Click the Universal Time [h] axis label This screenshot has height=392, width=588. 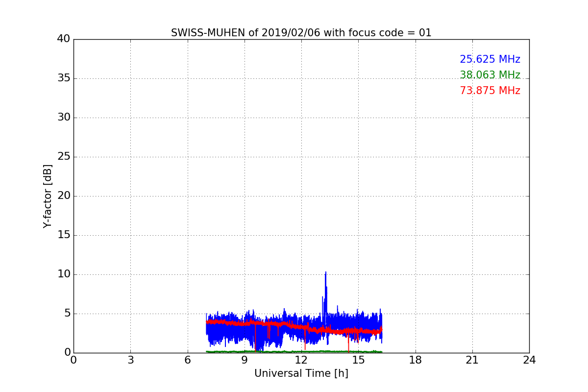tap(301, 373)
